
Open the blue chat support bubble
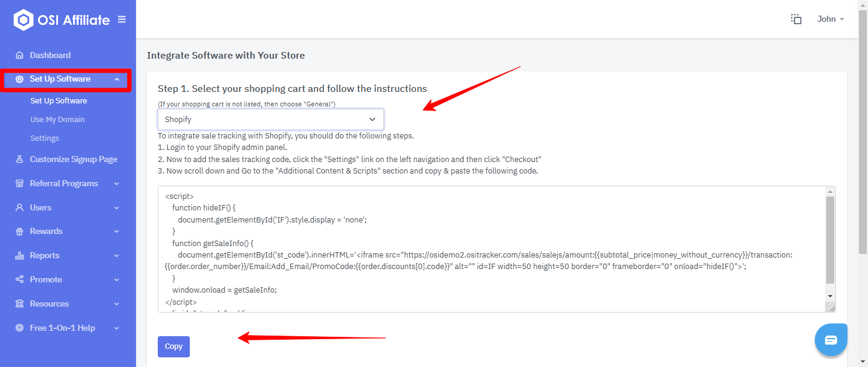[831, 339]
